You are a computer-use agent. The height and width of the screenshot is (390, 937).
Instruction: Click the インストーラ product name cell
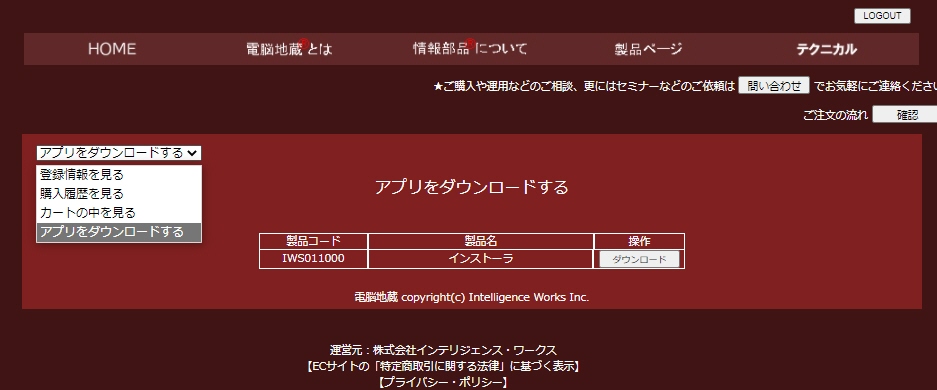click(481, 259)
